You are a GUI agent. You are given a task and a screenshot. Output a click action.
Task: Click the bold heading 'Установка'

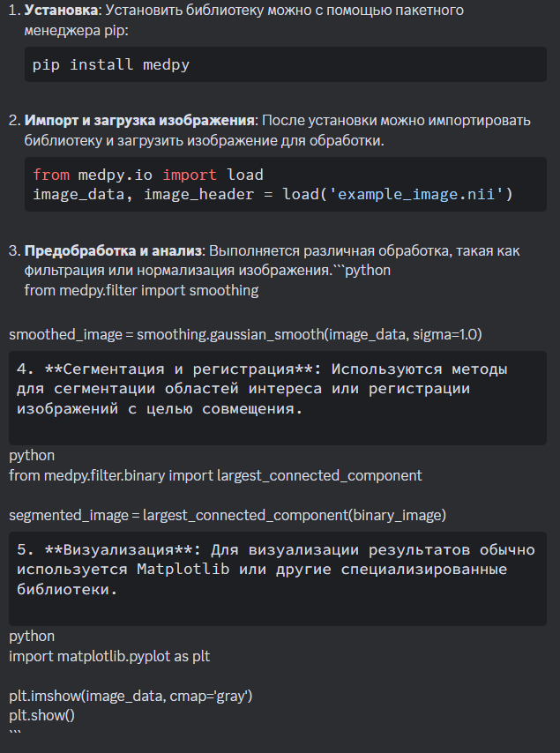coord(62,10)
